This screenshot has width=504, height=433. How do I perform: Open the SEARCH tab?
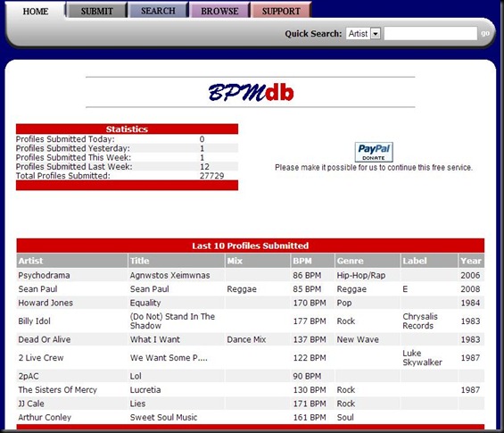click(158, 11)
